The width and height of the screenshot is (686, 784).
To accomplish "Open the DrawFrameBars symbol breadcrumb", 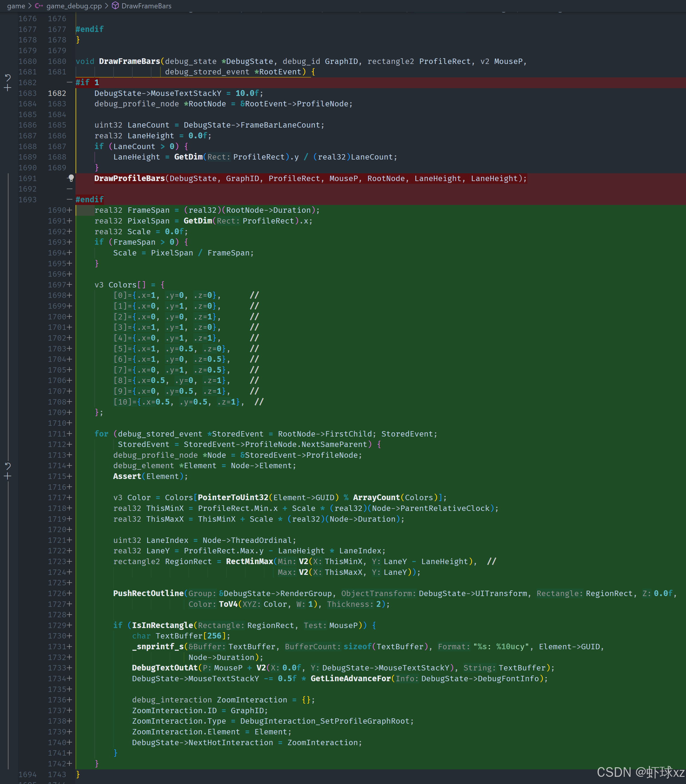I will point(146,6).
